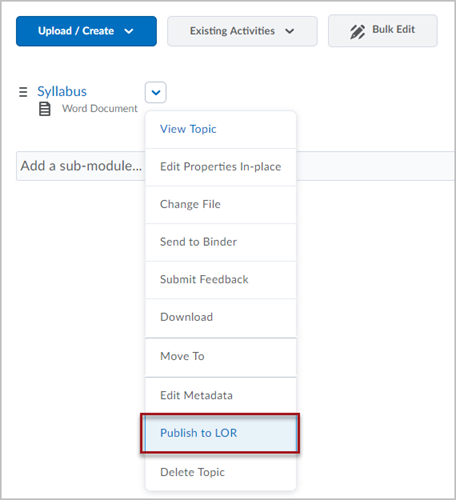The height and width of the screenshot is (500, 456).
Task: Select Publish to LOR
Action: coord(221,433)
